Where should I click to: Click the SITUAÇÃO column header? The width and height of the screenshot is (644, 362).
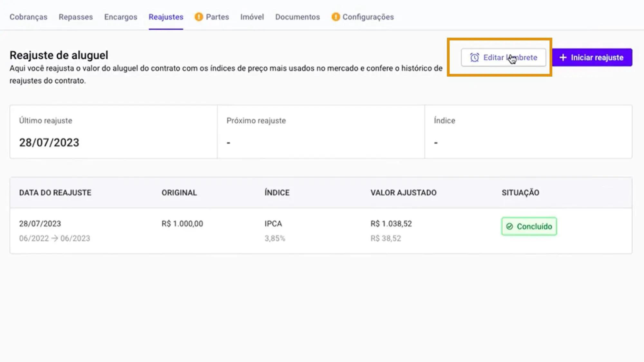click(520, 192)
